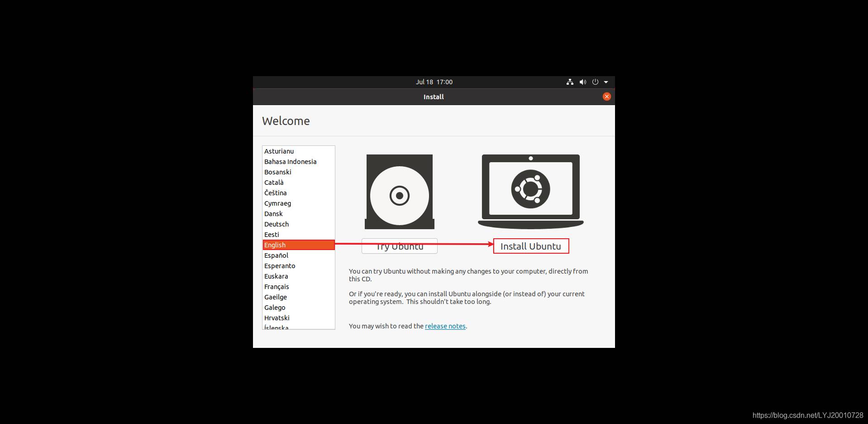Expand the system menu dropdown arrow
This screenshot has width=868, height=424.
pos(606,82)
